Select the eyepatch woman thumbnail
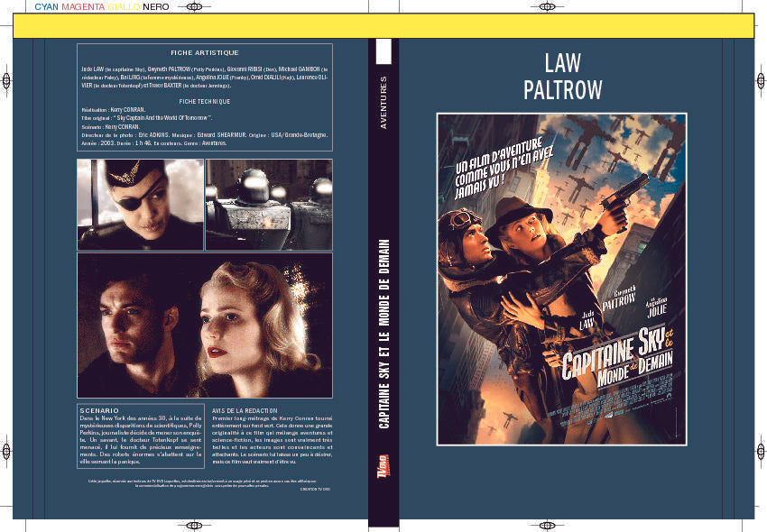767x532 pixels. [140, 205]
